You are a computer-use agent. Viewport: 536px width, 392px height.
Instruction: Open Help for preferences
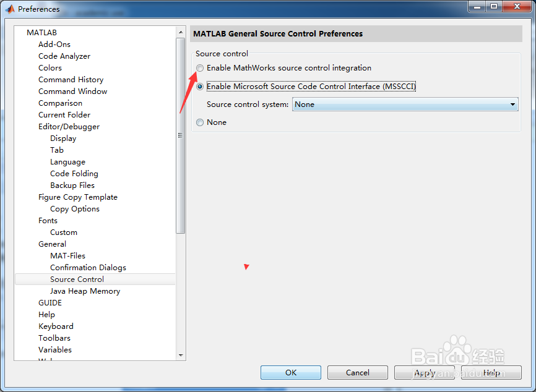coord(491,373)
